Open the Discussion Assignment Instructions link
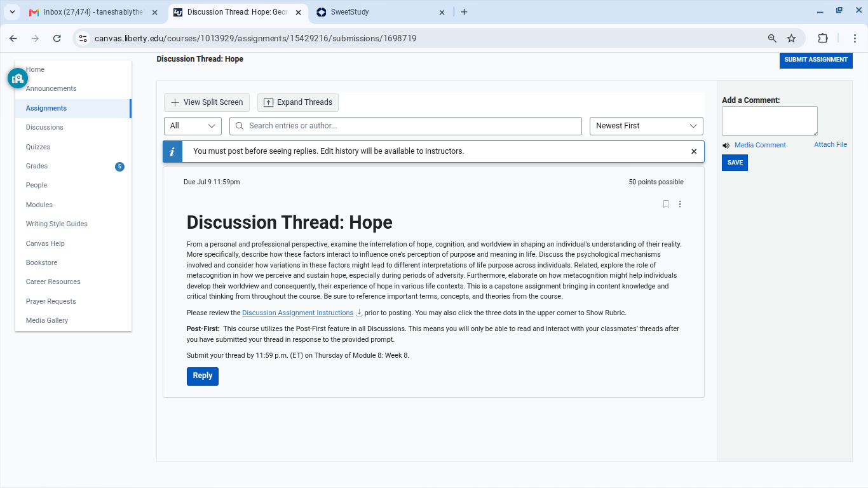 point(297,313)
